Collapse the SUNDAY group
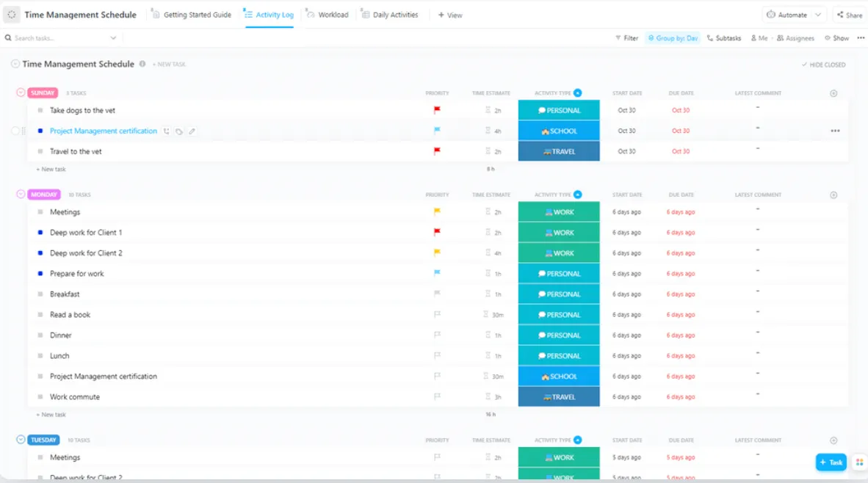This screenshot has height=483, width=868. point(21,92)
